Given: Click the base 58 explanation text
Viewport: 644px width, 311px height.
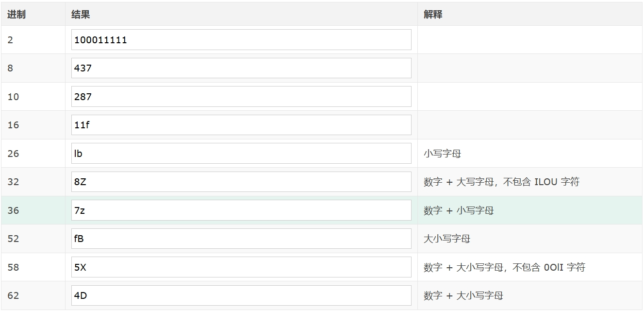Looking at the screenshot, I should 504,267.
